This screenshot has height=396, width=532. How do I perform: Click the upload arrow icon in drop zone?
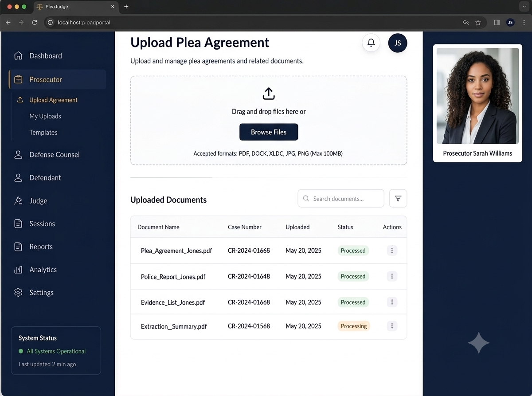click(269, 94)
